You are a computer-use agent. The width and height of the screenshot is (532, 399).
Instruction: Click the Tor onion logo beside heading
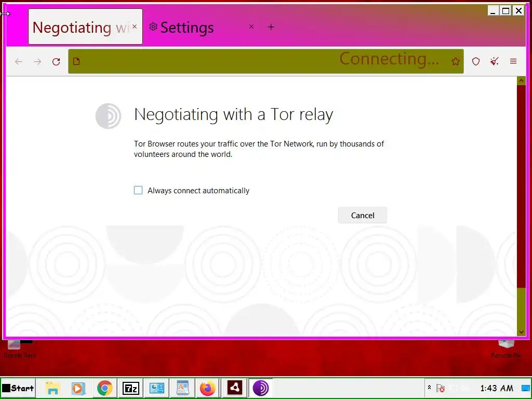pyautogui.click(x=108, y=116)
